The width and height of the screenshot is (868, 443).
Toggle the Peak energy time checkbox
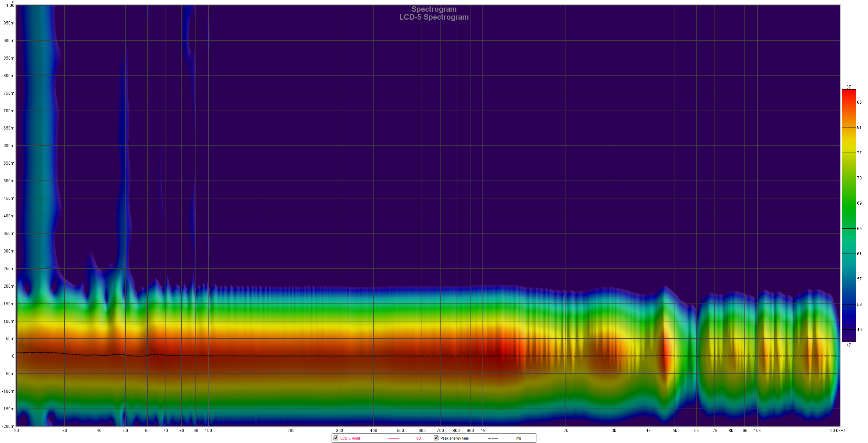[x=436, y=438]
